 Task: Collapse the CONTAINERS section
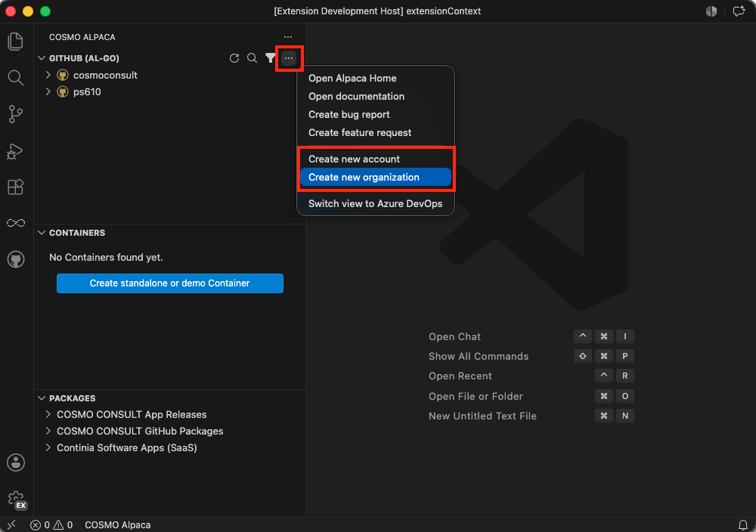pos(42,233)
